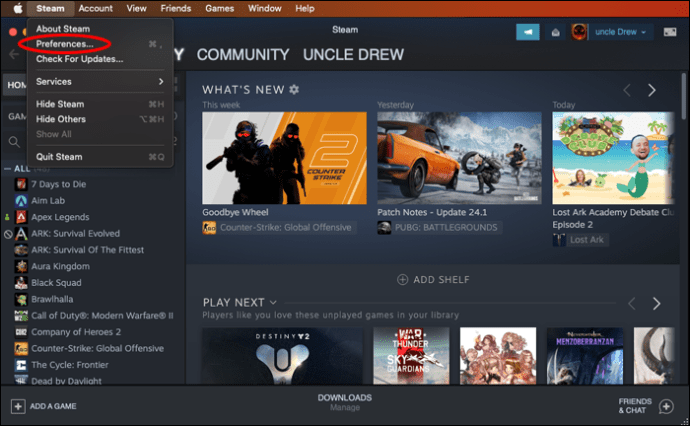Open the Window menu bar item

264,8
